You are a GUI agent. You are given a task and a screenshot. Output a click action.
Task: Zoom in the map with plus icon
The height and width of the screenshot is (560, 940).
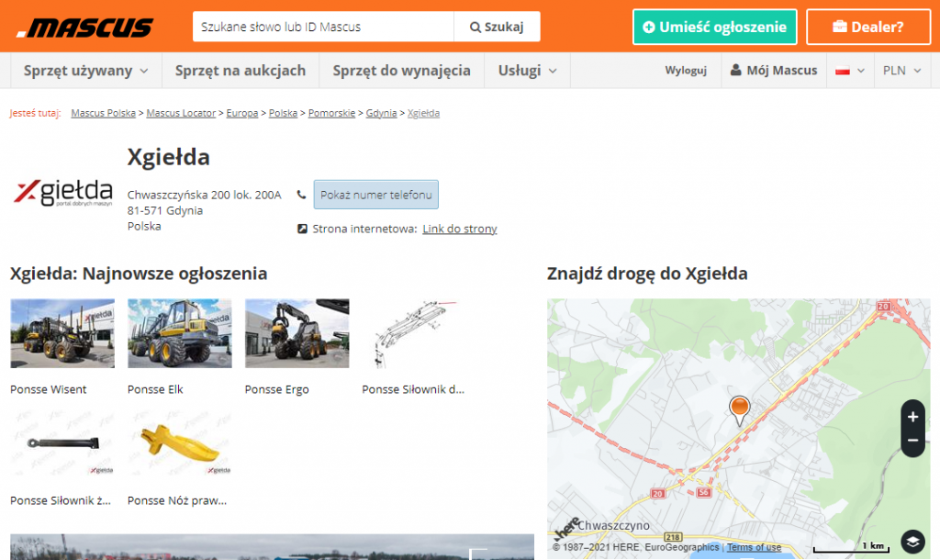[912, 416]
